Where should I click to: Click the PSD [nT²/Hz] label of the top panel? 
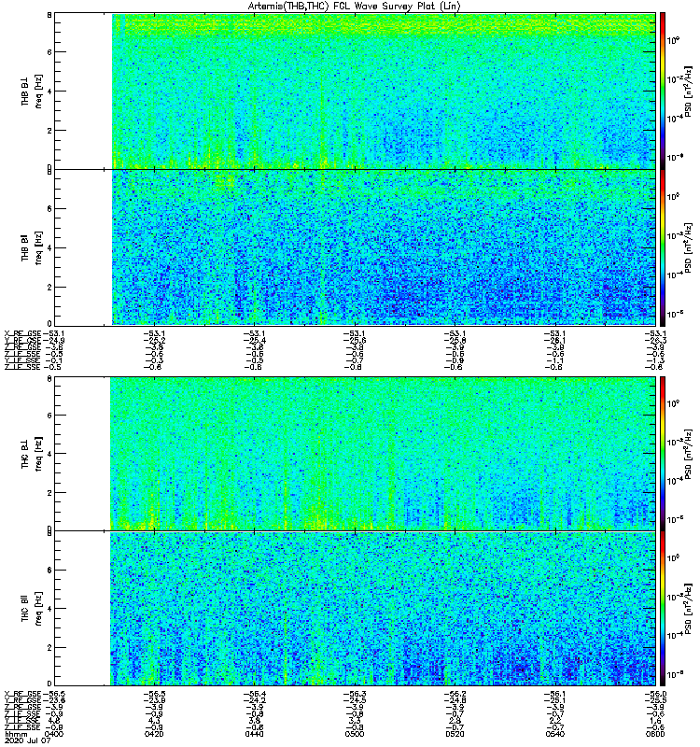688,91
